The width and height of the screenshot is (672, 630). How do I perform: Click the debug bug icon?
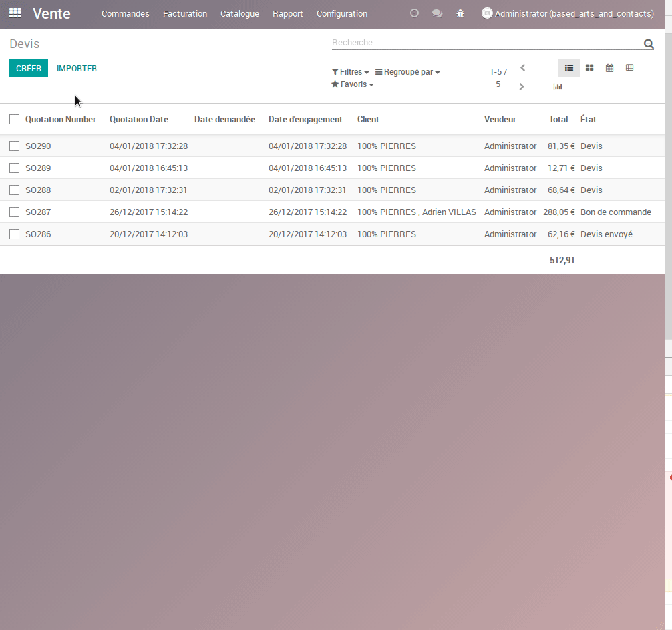[460, 13]
